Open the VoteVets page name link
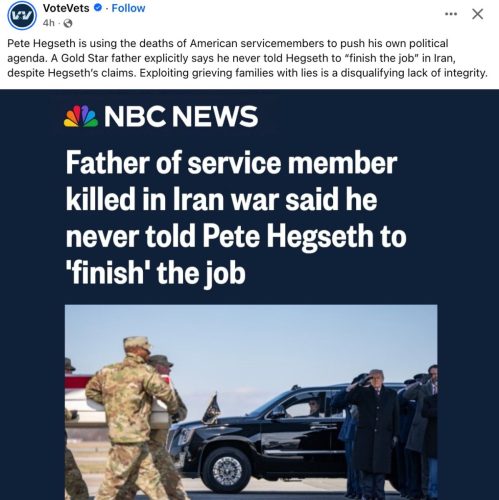 click(x=66, y=8)
